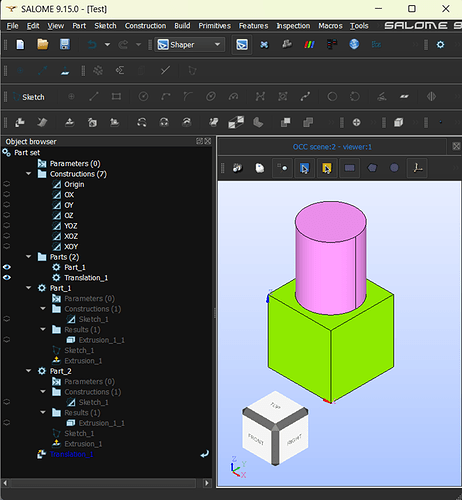This screenshot has height=500, width=462.
Task: Open the Inspection menu
Action: click(293, 26)
